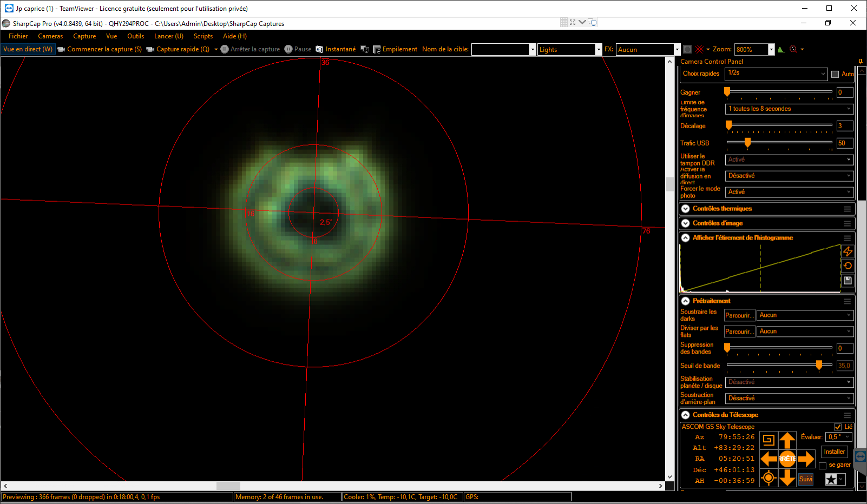Click the TeamViewer side panel arrow icon
The image size is (867, 504).
coord(860,456)
